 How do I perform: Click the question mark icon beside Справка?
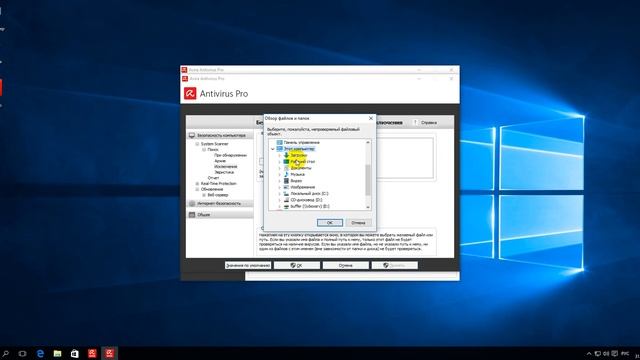(x=416, y=122)
